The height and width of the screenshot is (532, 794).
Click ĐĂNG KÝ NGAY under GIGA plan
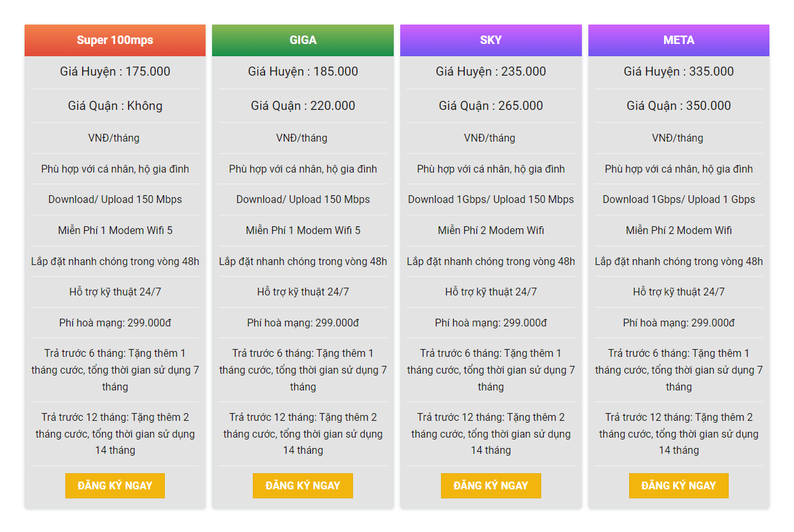(303, 485)
